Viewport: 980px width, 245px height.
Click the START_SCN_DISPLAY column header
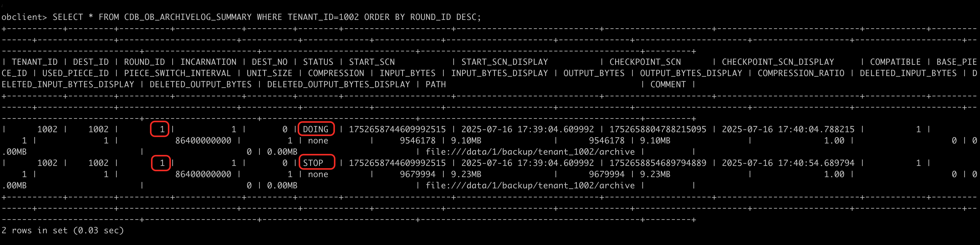coord(505,62)
